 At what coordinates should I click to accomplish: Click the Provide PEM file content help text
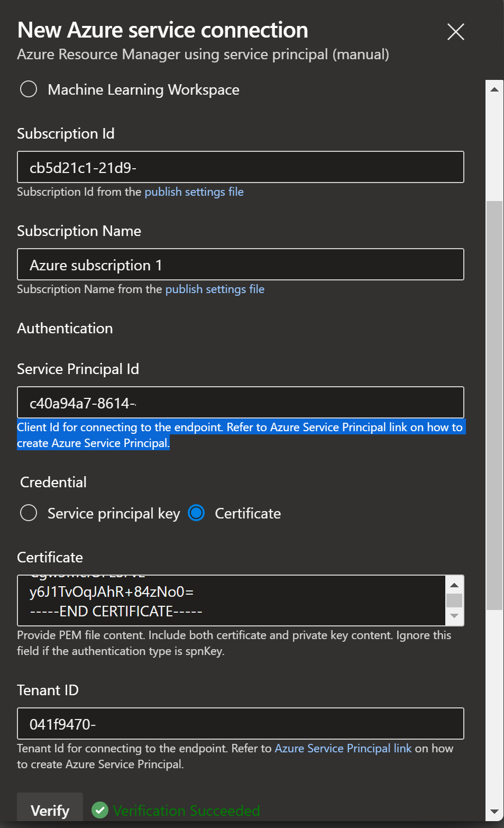click(x=234, y=643)
